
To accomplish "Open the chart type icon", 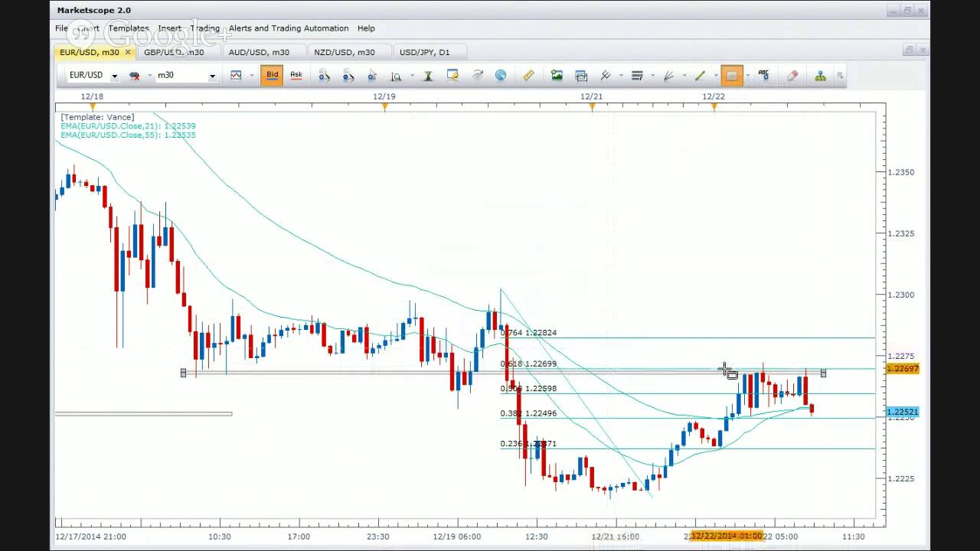I will point(236,75).
